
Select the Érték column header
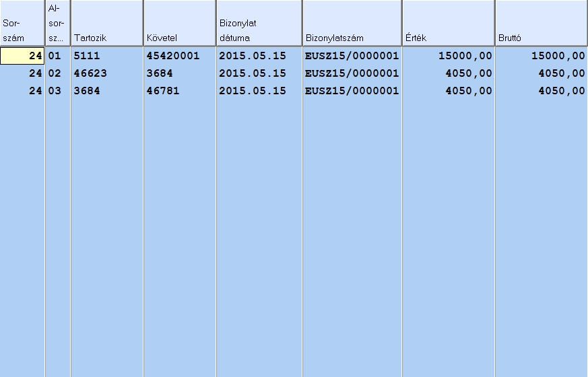[448, 23]
